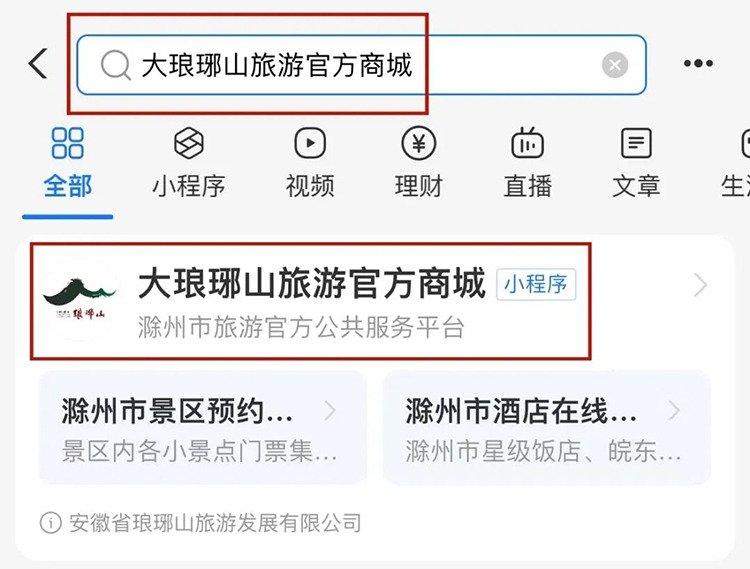Go back using the left arrow
Screen dimensions: 750x569
(x=38, y=63)
